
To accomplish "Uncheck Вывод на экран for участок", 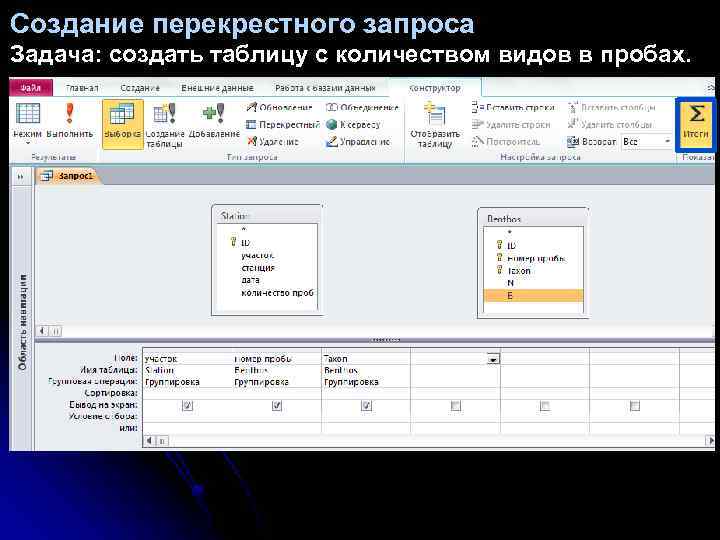I will point(188,406).
